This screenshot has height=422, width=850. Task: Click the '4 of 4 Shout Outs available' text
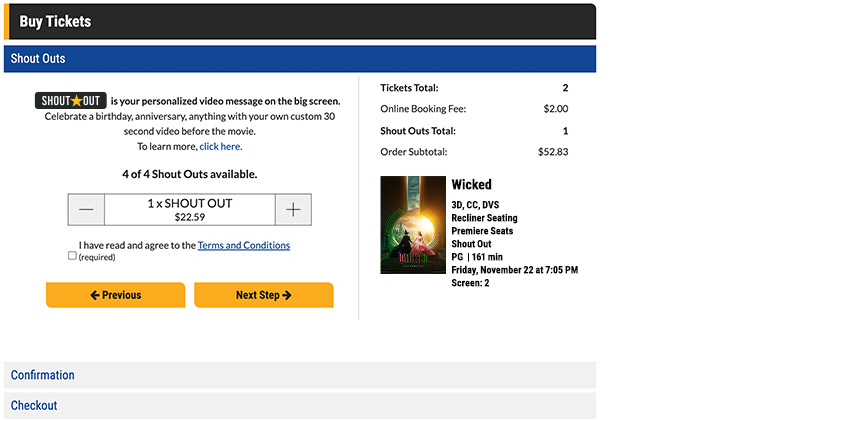[190, 174]
